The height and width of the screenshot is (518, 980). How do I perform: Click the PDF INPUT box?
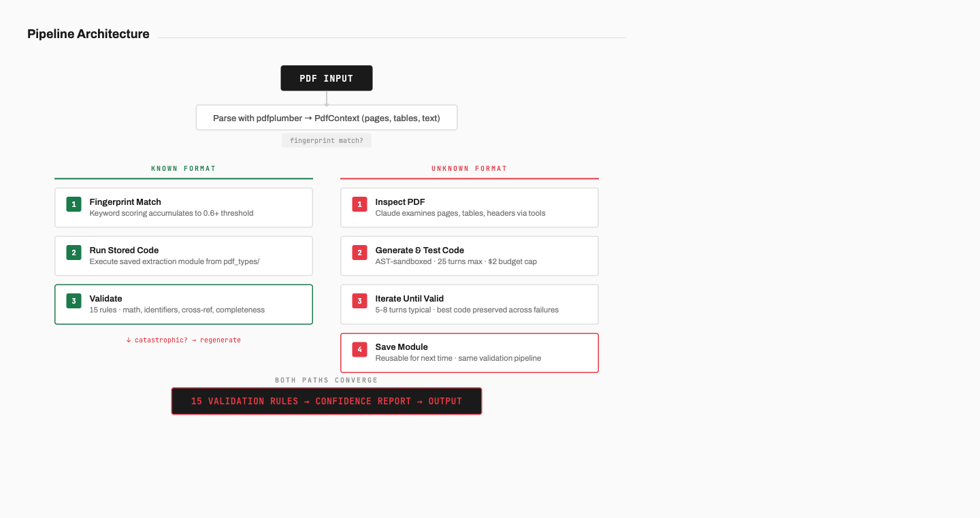point(327,78)
